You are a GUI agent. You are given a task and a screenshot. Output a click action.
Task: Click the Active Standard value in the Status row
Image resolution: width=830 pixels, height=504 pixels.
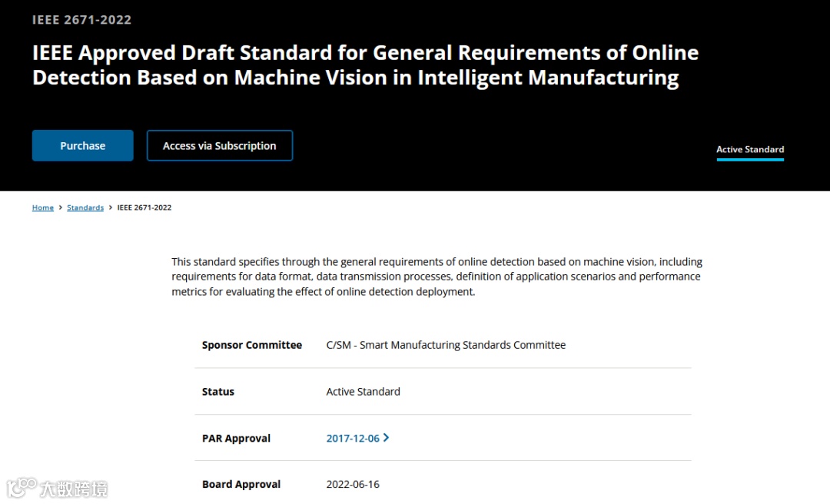363,392
